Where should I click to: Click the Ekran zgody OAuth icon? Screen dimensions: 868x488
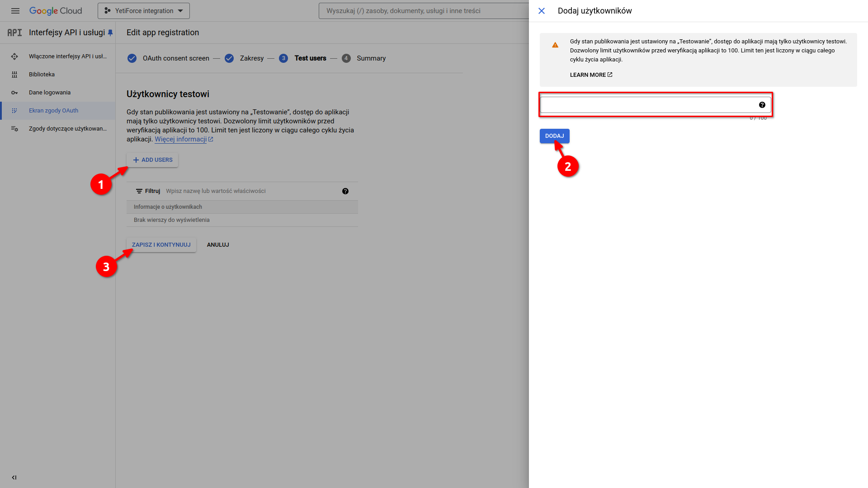(14, 111)
